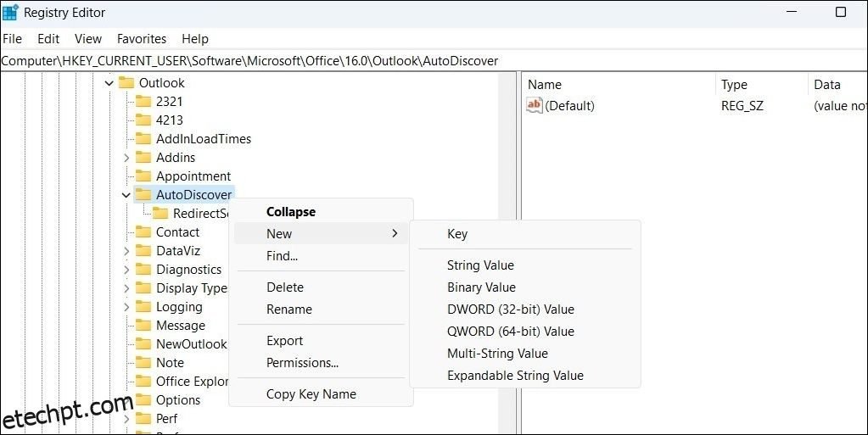Open the Help menu
868x435 pixels.
[195, 39]
